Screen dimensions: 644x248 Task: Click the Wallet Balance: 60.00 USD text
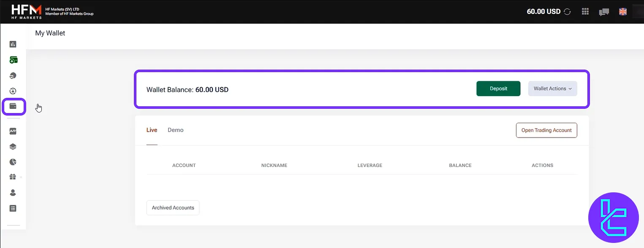(x=187, y=90)
